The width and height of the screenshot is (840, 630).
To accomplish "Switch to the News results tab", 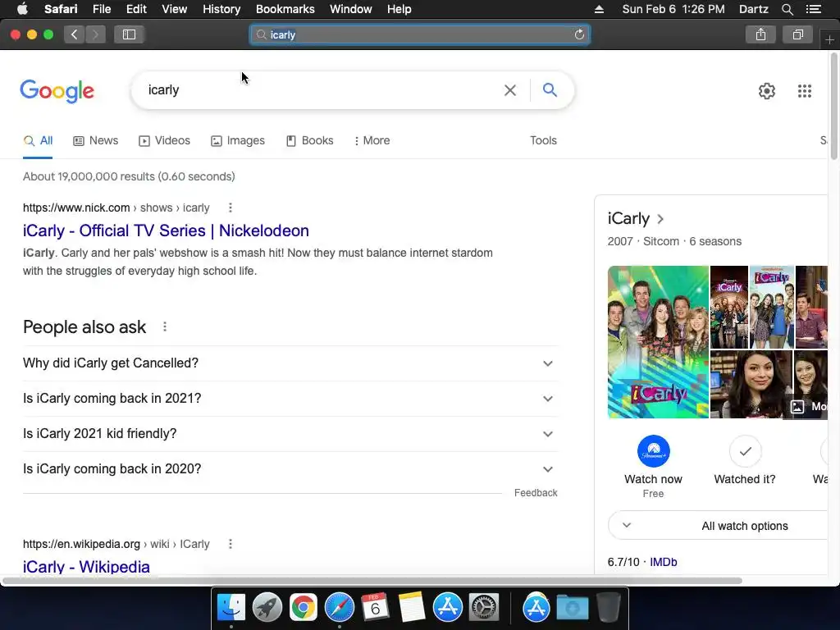I will [95, 141].
